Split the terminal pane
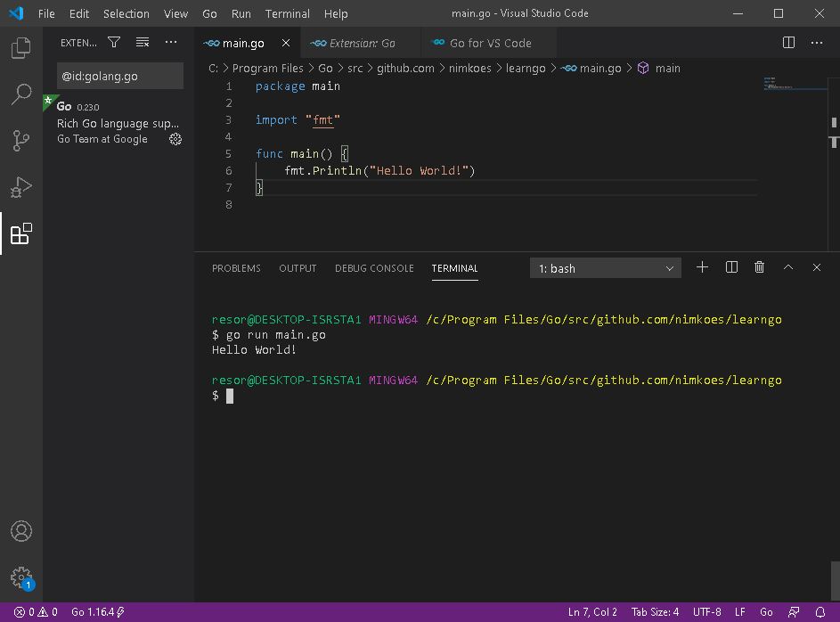 click(x=731, y=267)
